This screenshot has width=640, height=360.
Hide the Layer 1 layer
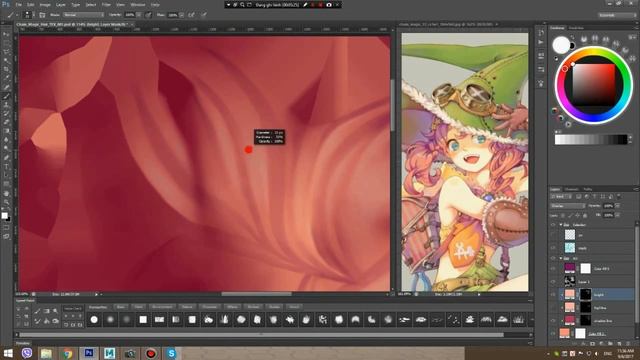coord(553,282)
